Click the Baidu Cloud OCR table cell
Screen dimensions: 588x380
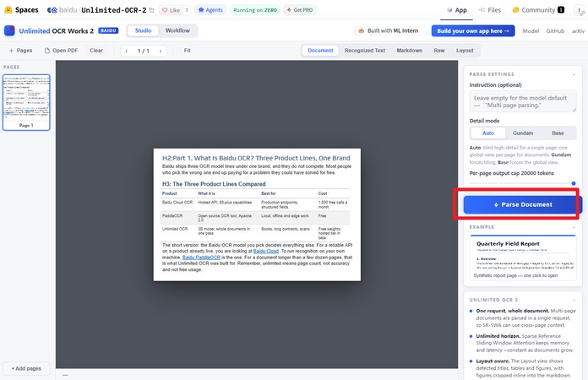(x=177, y=203)
